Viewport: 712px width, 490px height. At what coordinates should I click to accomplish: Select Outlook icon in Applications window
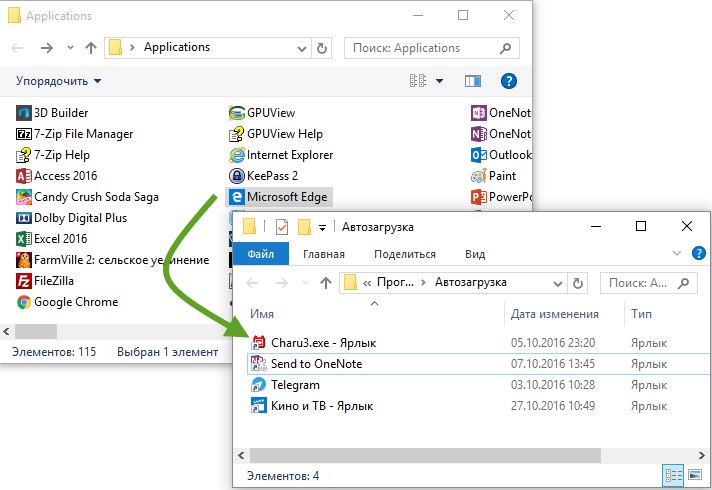(x=479, y=155)
